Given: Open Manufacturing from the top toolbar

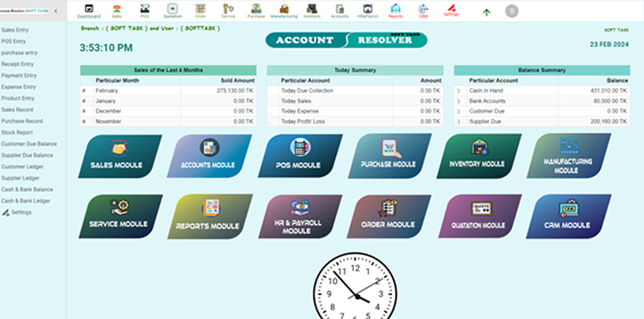Looking at the screenshot, I should tap(284, 11).
